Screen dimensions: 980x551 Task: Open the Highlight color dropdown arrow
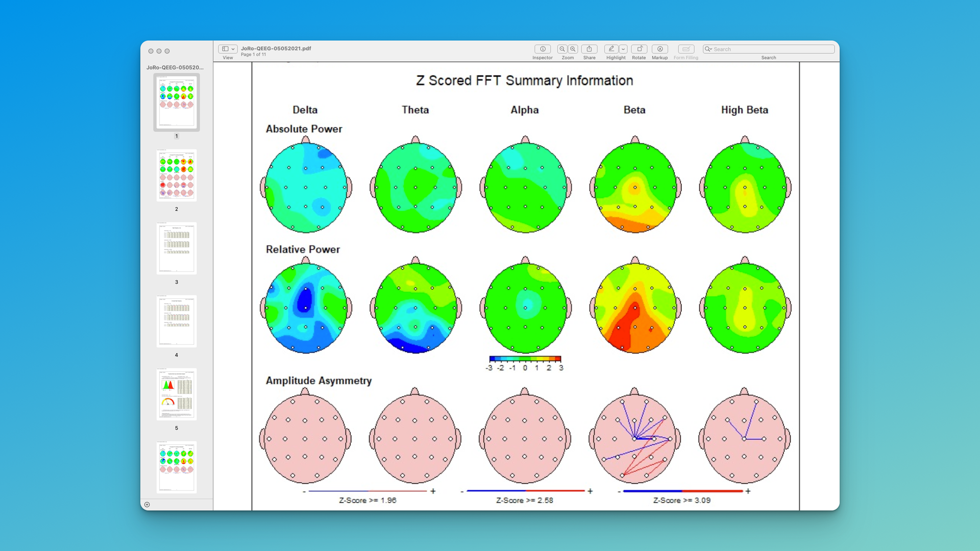pyautogui.click(x=623, y=49)
